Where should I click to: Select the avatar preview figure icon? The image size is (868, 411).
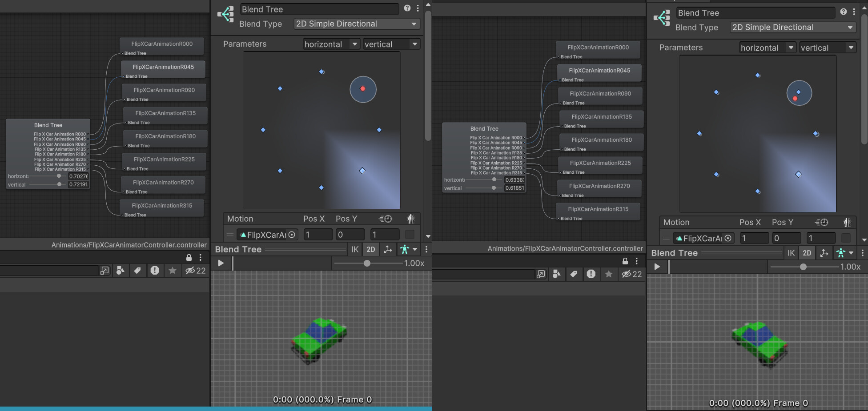point(405,249)
